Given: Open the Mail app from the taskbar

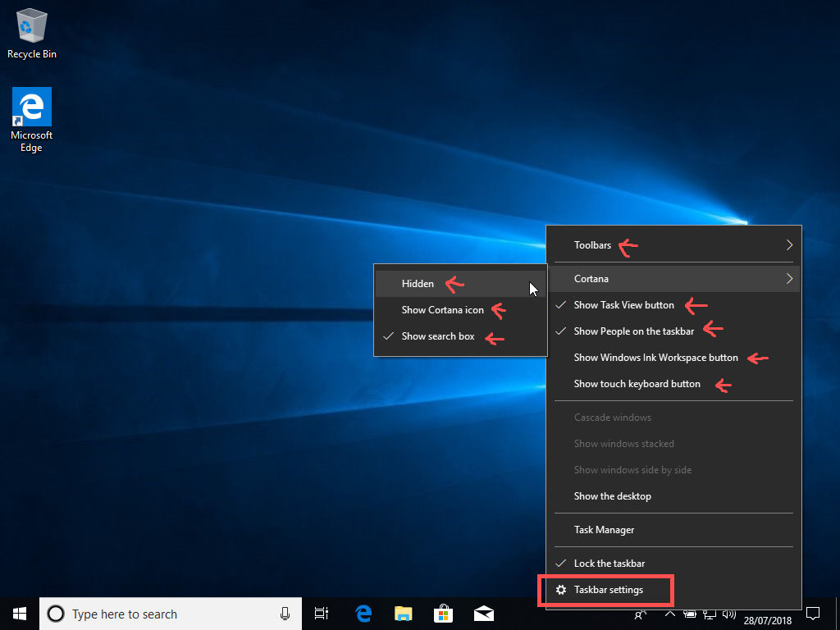Looking at the screenshot, I should pyautogui.click(x=484, y=614).
